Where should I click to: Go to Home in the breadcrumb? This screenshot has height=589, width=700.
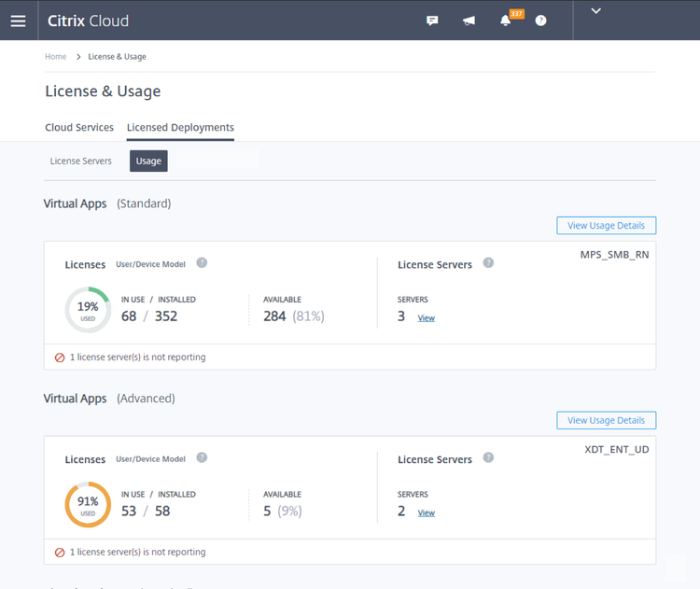click(55, 57)
